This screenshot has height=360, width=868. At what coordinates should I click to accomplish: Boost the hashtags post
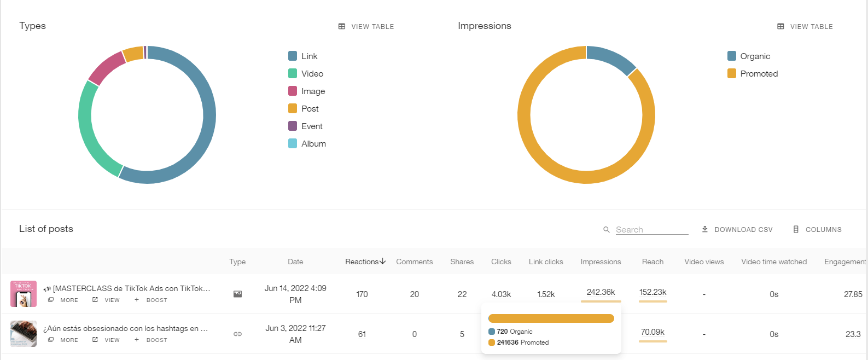pos(151,340)
